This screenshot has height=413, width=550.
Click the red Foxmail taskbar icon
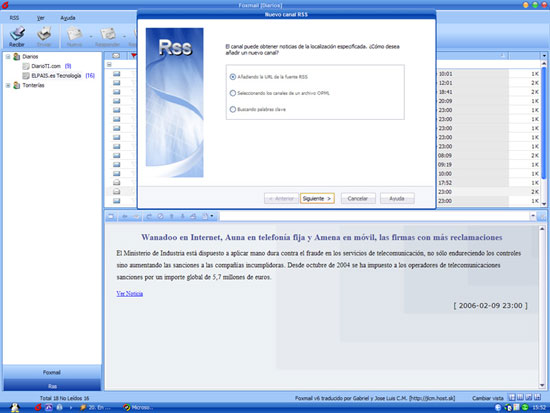click(38, 407)
